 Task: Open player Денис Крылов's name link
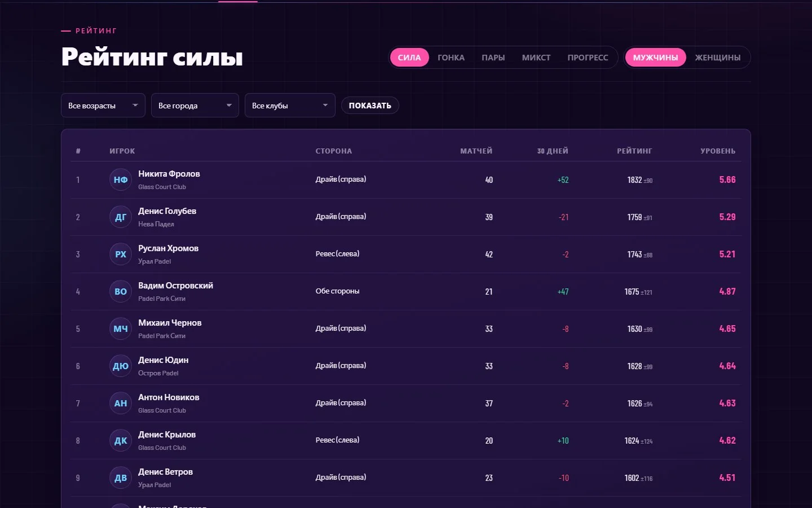167,435
